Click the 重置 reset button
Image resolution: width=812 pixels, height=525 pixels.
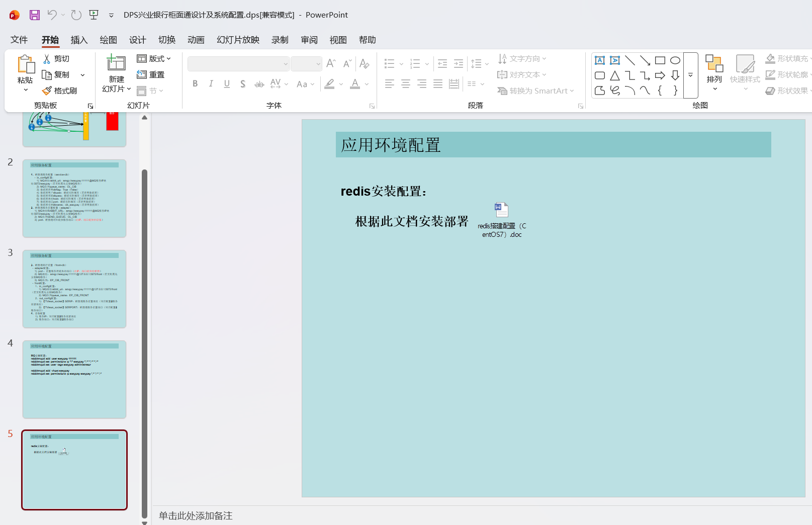(151, 75)
